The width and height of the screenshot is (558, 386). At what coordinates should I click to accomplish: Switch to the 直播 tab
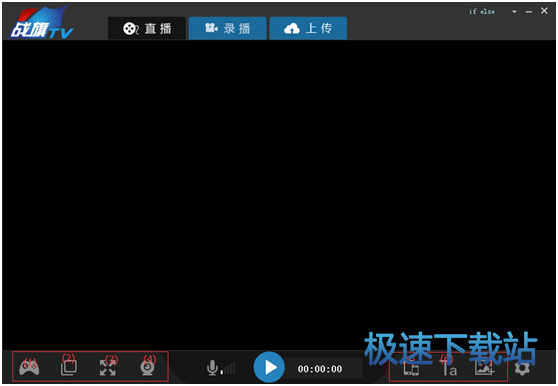pyautogui.click(x=147, y=28)
